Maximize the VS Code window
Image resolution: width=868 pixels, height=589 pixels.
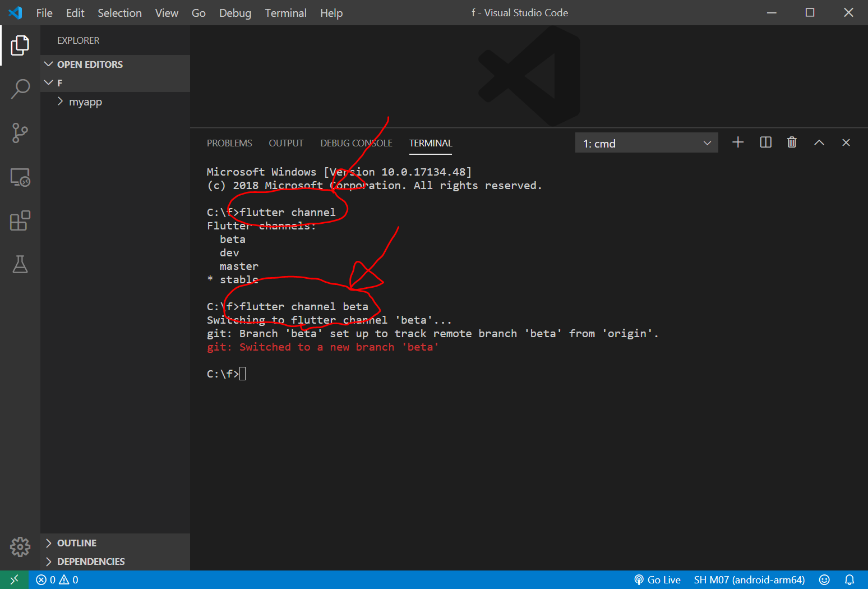pyautogui.click(x=810, y=12)
